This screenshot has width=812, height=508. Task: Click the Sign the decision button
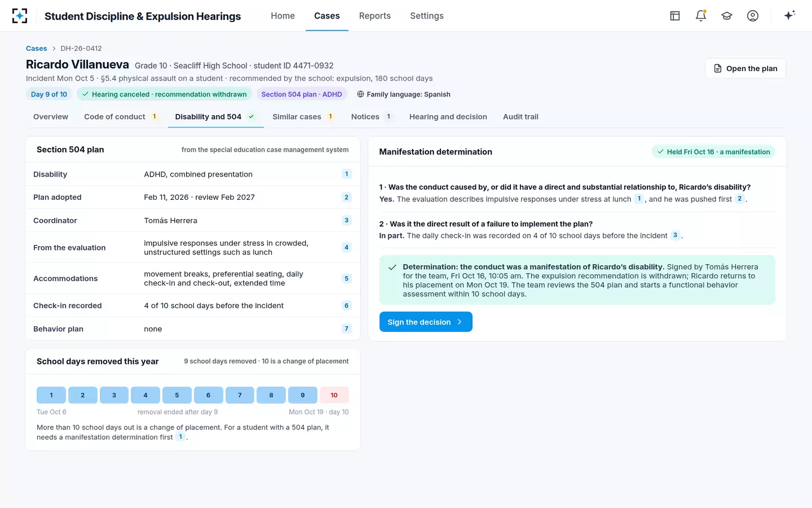[x=426, y=322]
